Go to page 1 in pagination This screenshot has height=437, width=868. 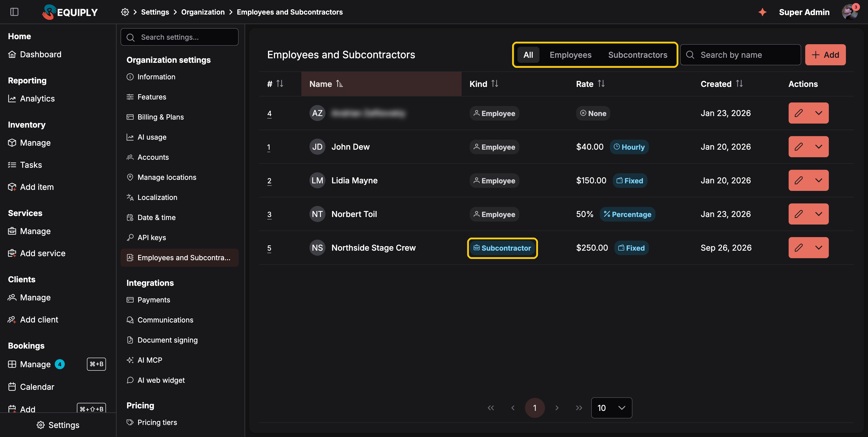(535, 408)
